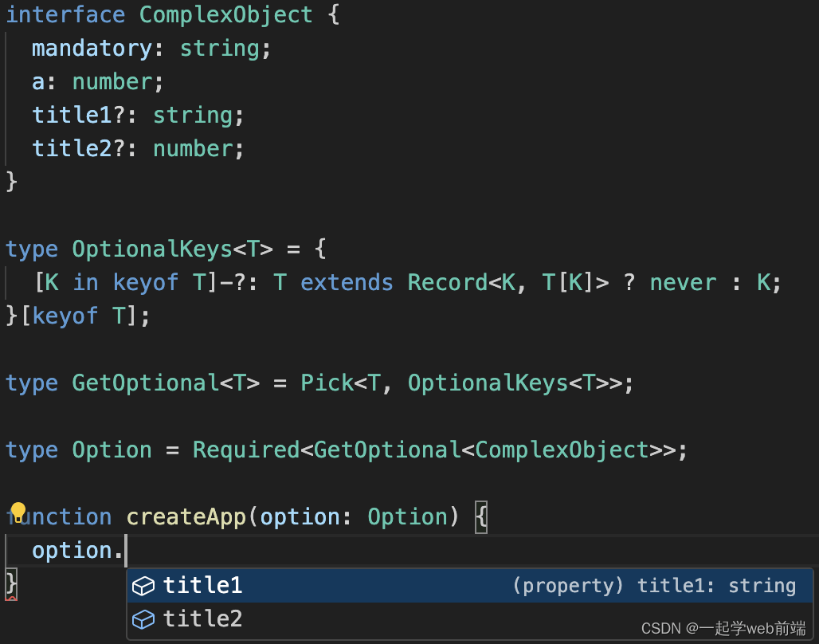The height and width of the screenshot is (644, 819).
Task: Click the Record type in mapped type
Action: tap(447, 282)
